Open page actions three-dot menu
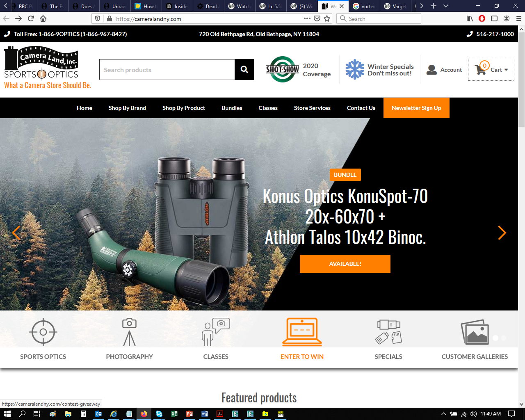 pos(307,18)
